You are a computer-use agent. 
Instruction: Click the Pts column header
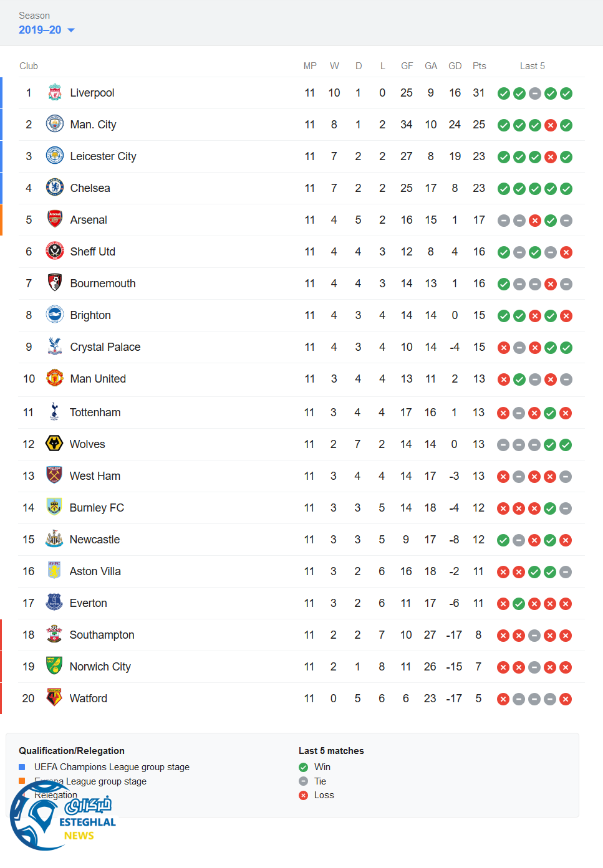tap(479, 66)
